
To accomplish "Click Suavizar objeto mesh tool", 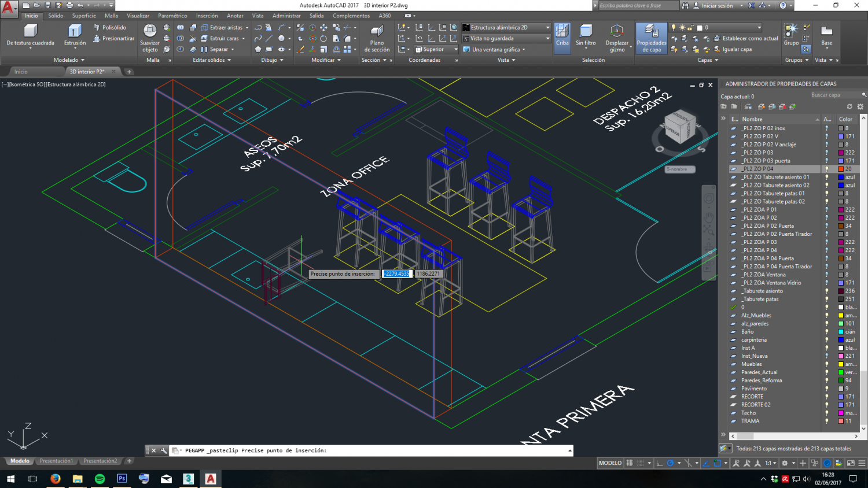I will pyautogui.click(x=150, y=38).
